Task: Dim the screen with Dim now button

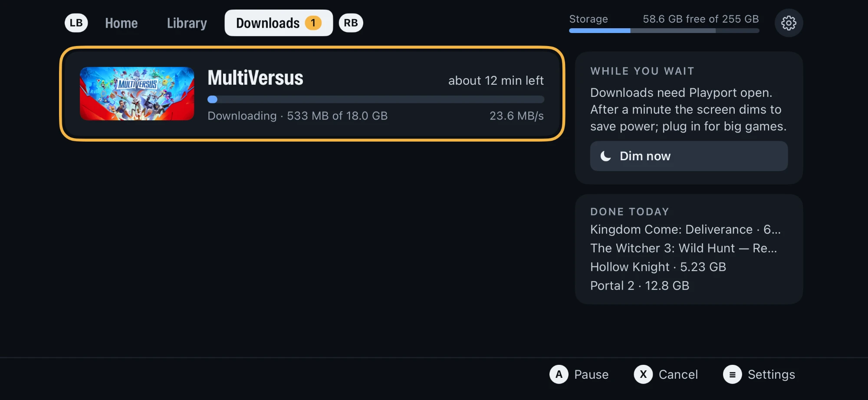Action: pos(689,156)
